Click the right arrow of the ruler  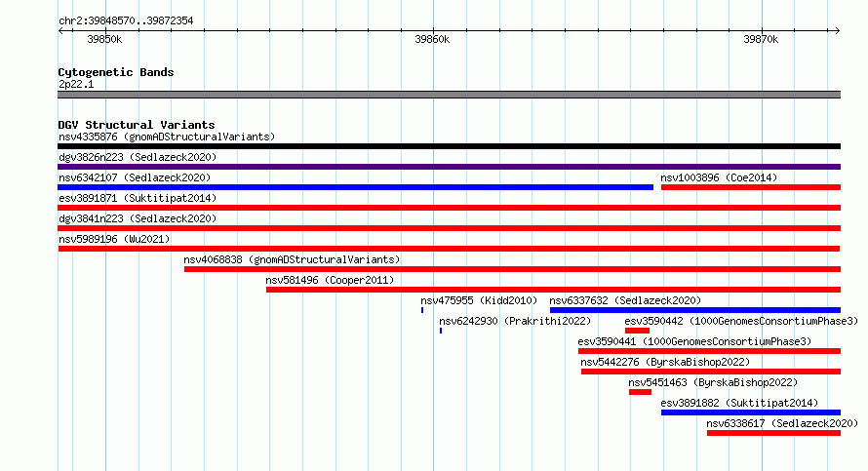(838, 31)
